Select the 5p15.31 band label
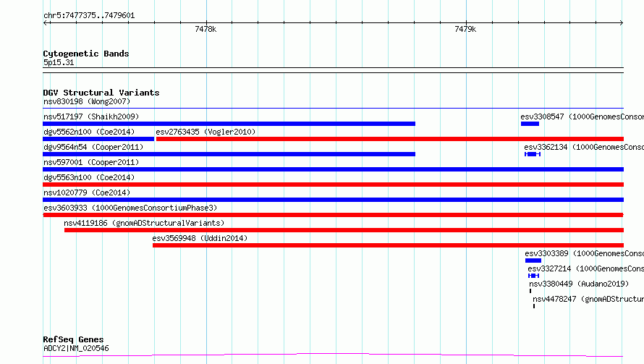Screen dimensions: 644x364 [x=59, y=62]
